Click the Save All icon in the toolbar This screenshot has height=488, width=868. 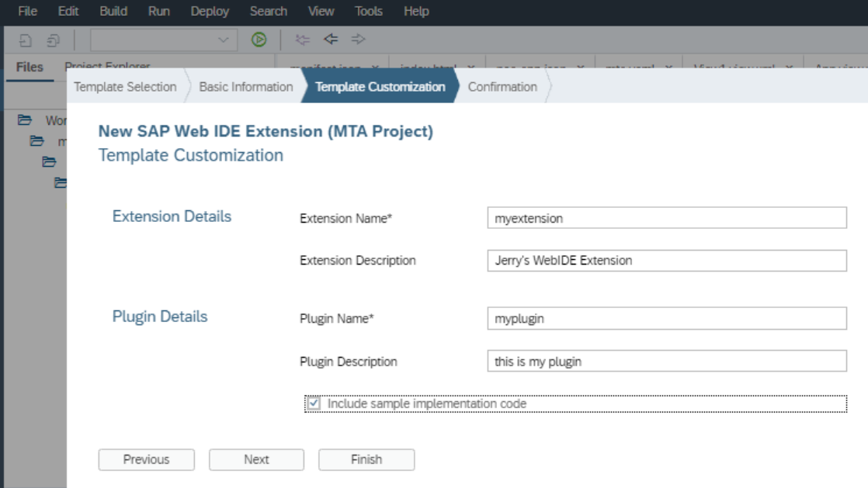point(53,40)
